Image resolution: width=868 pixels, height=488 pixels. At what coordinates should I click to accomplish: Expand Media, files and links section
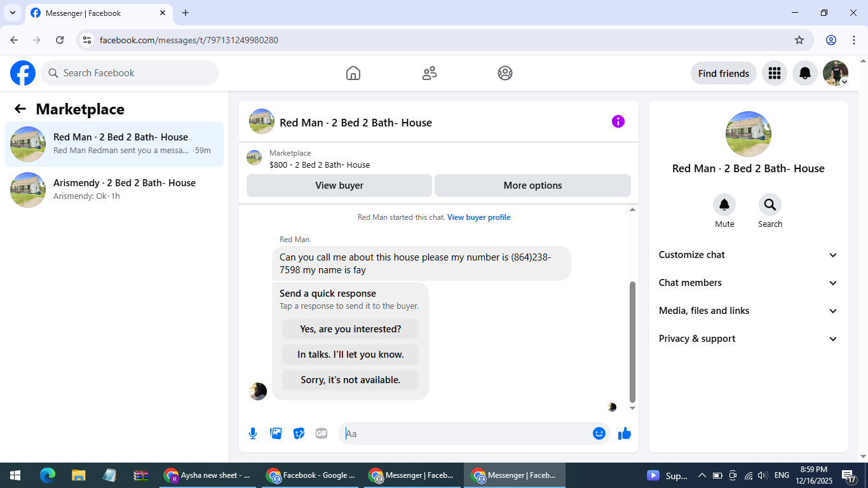pyautogui.click(x=749, y=311)
